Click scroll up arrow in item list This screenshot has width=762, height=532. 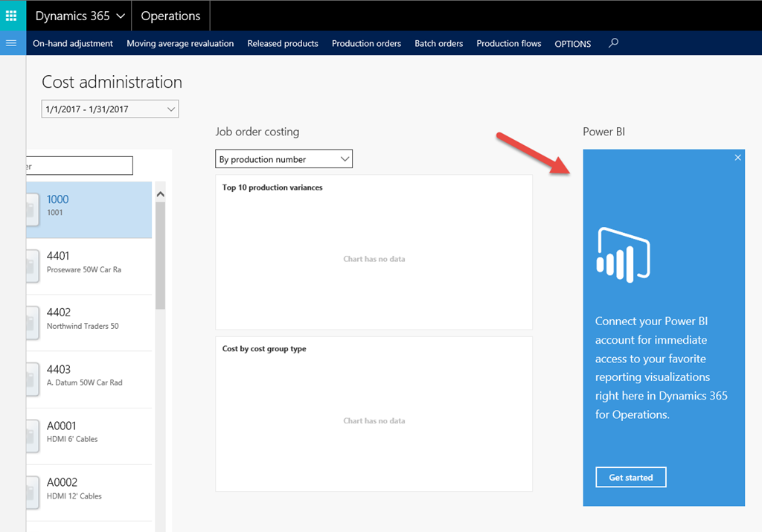tap(161, 194)
